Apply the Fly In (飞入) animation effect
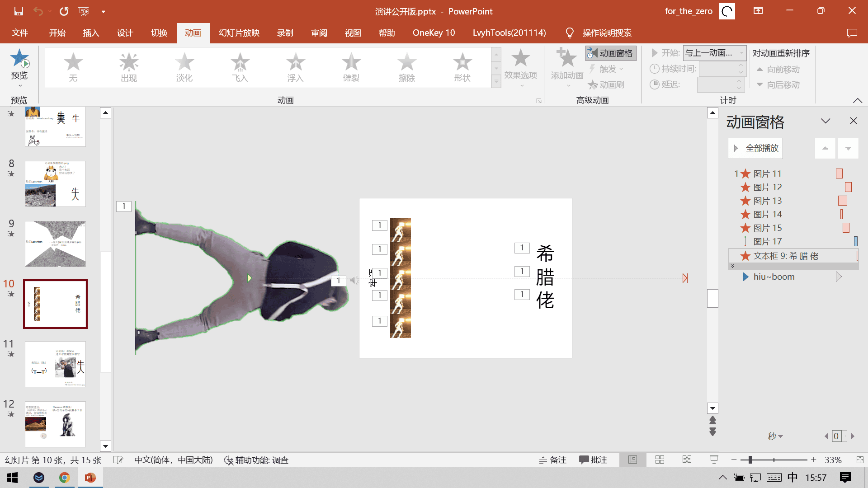 click(x=240, y=67)
